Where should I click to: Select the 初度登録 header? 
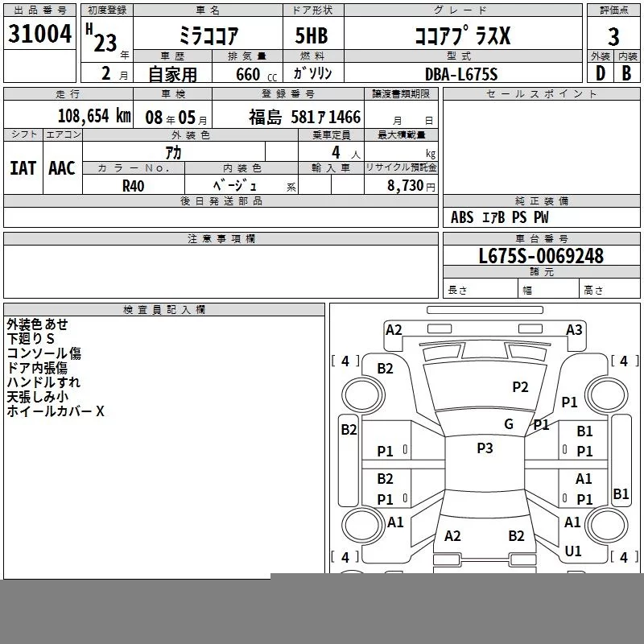pos(107,10)
